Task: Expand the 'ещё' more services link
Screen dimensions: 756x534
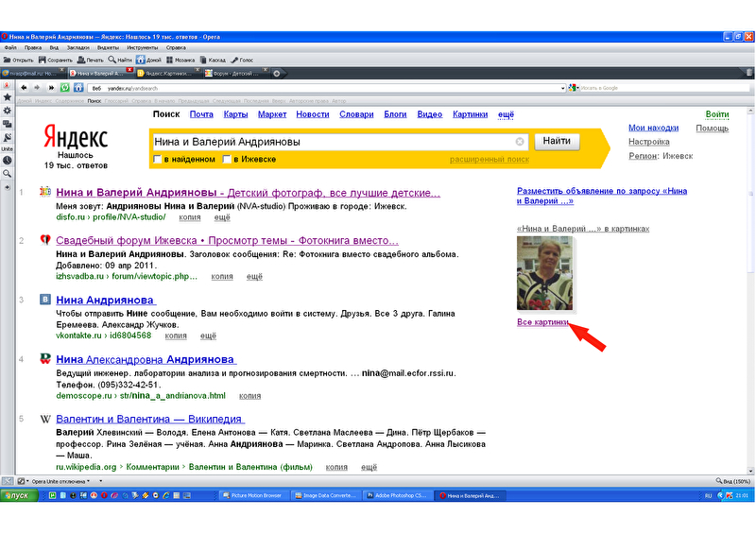Action: (x=507, y=114)
